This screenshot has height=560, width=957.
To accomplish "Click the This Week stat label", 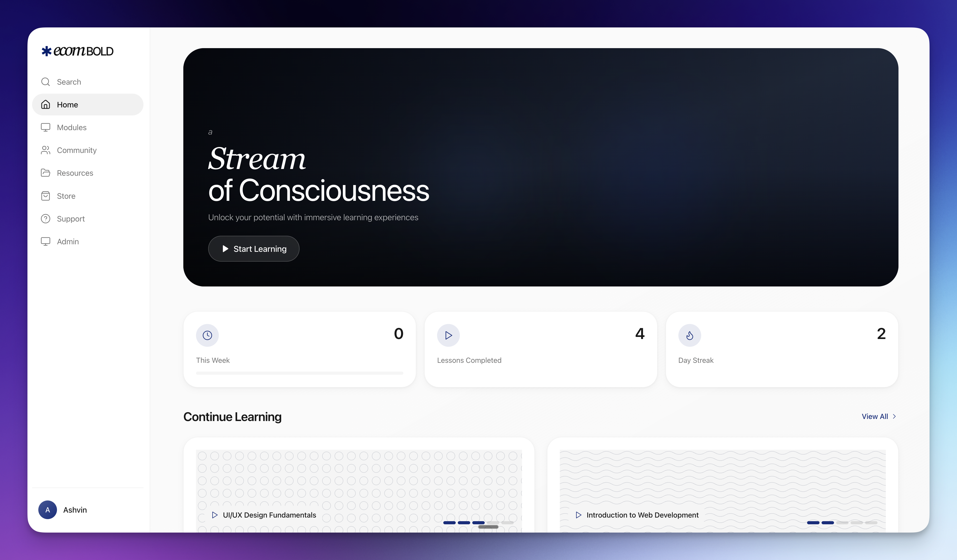I will tap(213, 360).
